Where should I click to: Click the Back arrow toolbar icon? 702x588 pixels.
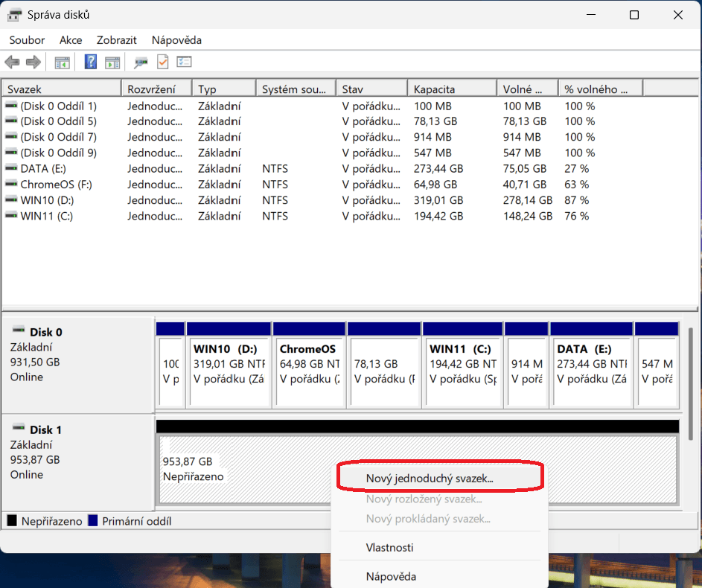tap(12, 63)
